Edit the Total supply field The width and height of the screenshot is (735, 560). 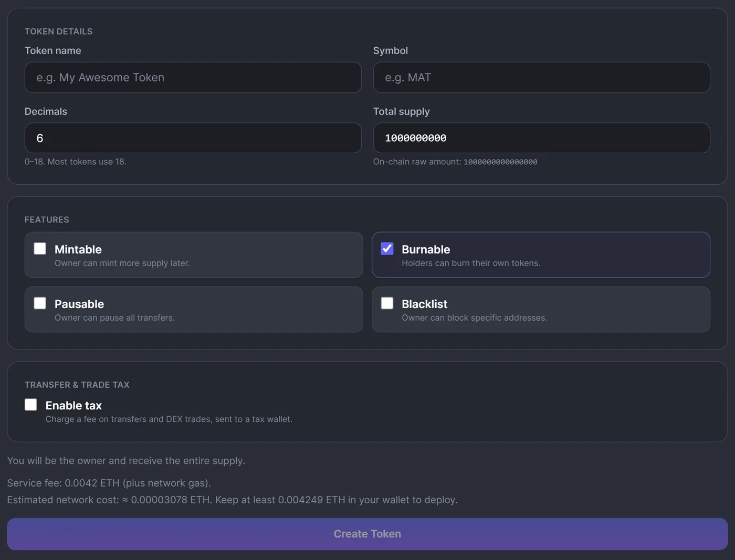[541, 138]
